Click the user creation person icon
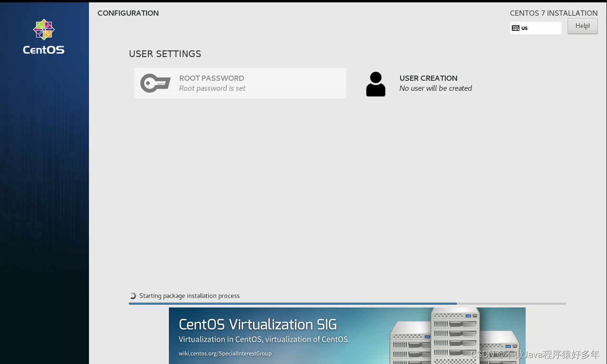 click(376, 84)
